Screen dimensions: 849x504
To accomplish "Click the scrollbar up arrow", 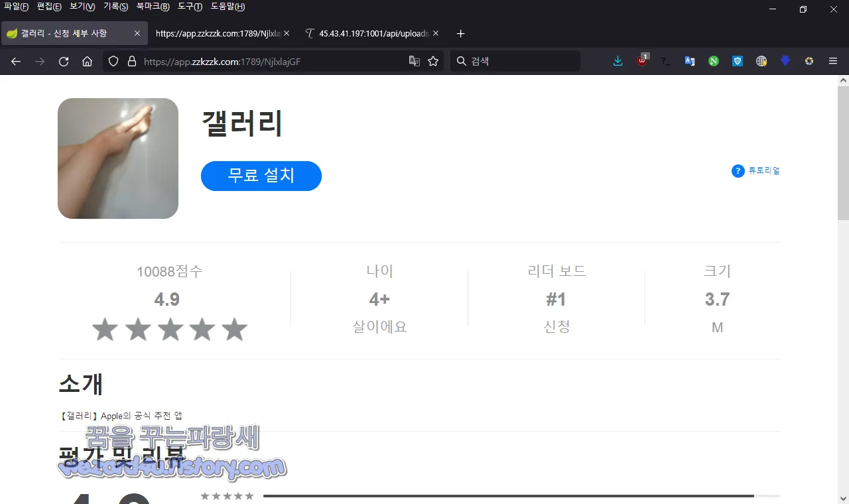I will pyautogui.click(x=843, y=80).
